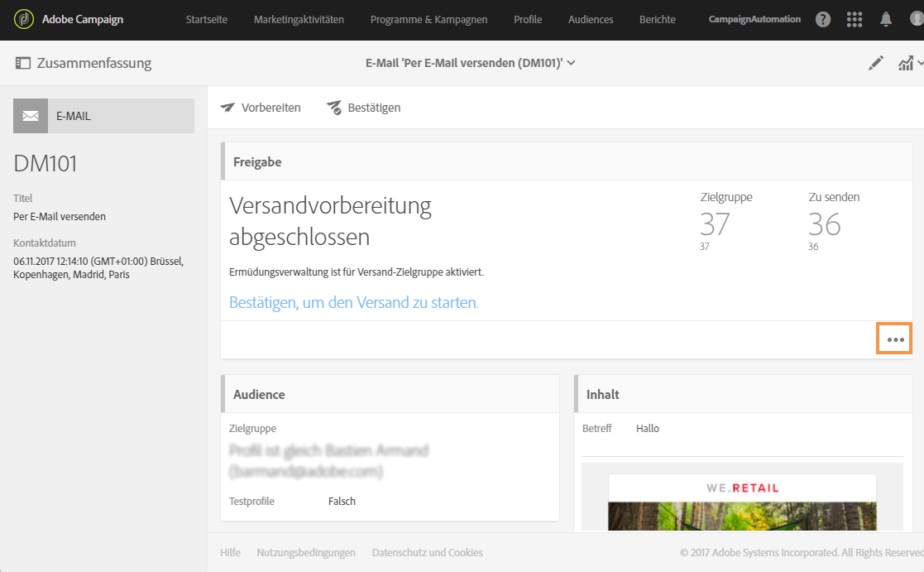
Task: Click the Adobe Campaign logo icon
Action: coord(23,19)
